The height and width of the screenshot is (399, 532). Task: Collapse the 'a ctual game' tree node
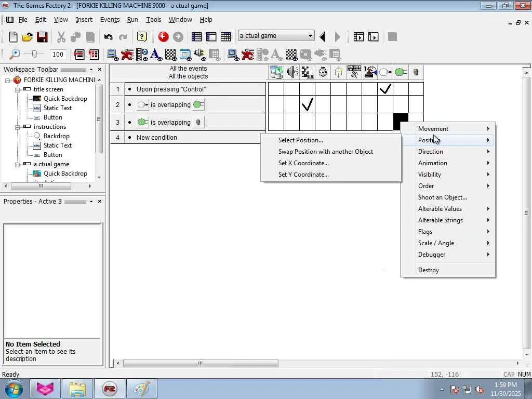coord(17,165)
